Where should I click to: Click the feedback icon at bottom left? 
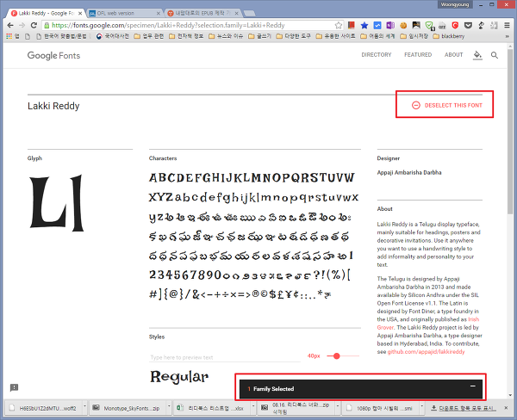pos(14,387)
